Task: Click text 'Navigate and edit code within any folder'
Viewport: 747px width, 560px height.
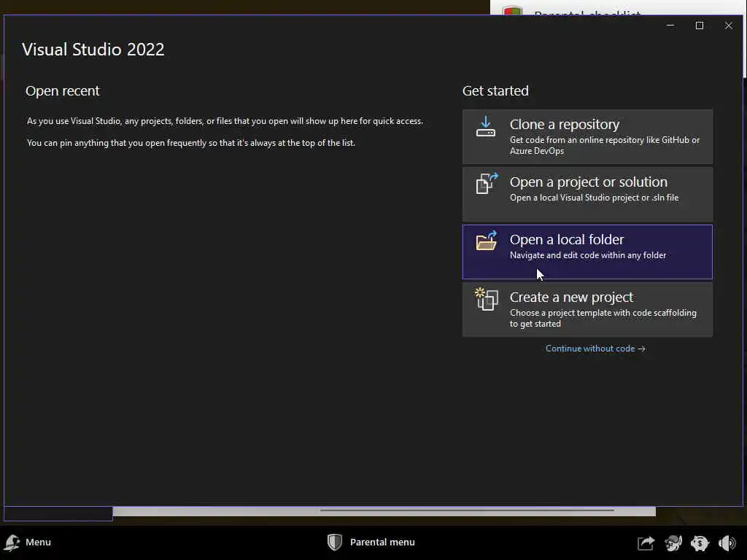Action: click(x=588, y=255)
